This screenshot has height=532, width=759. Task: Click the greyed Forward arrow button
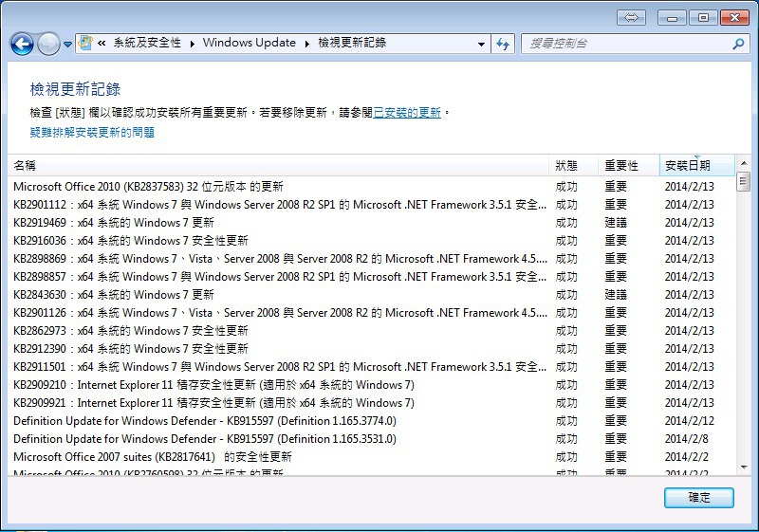pos(49,45)
